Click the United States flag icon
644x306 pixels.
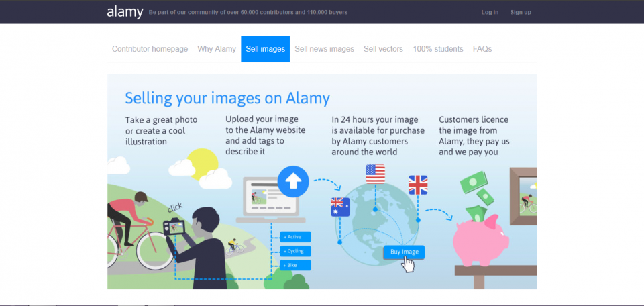(x=375, y=174)
